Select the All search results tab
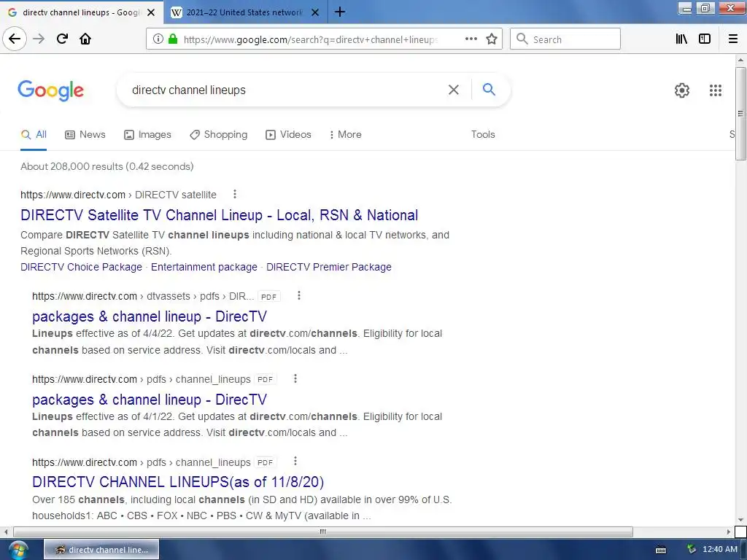Viewport: 747px width, 560px height. (34, 135)
